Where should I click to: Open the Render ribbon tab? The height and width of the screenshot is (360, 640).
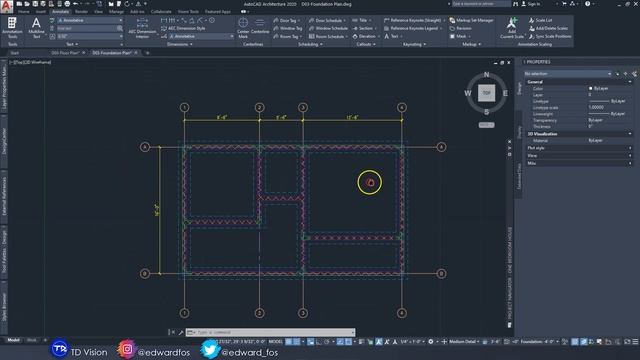[81, 12]
